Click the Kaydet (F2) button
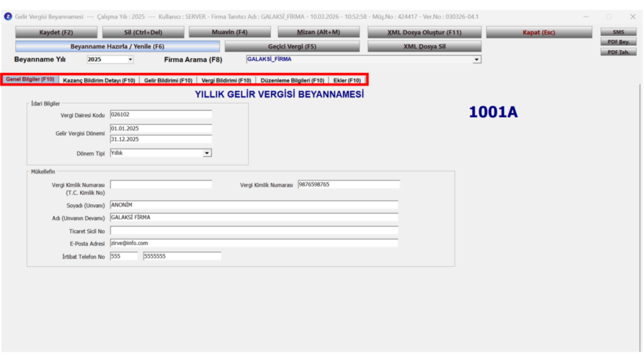 click(x=56, y=32)
